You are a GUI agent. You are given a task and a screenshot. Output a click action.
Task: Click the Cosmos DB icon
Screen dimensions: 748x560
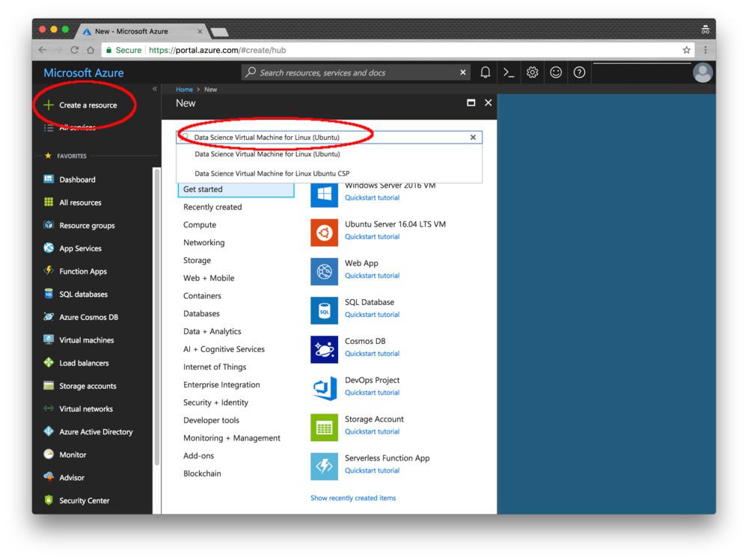click(324, 350)
